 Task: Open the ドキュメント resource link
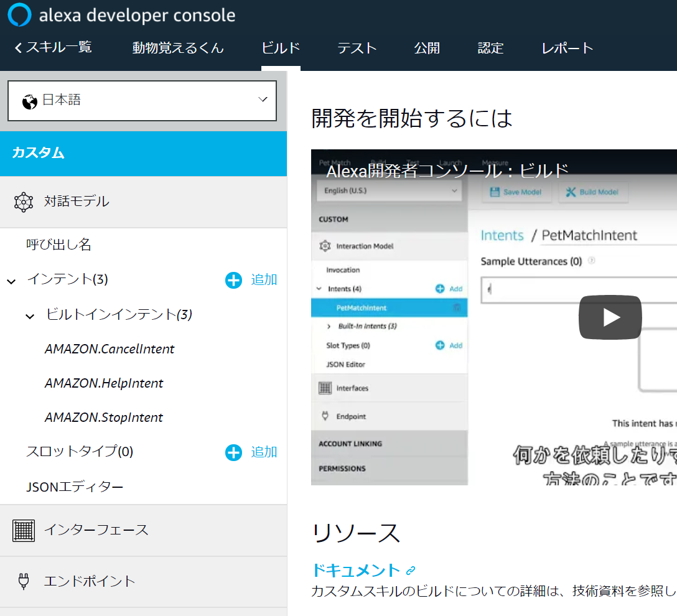point(356,570)
